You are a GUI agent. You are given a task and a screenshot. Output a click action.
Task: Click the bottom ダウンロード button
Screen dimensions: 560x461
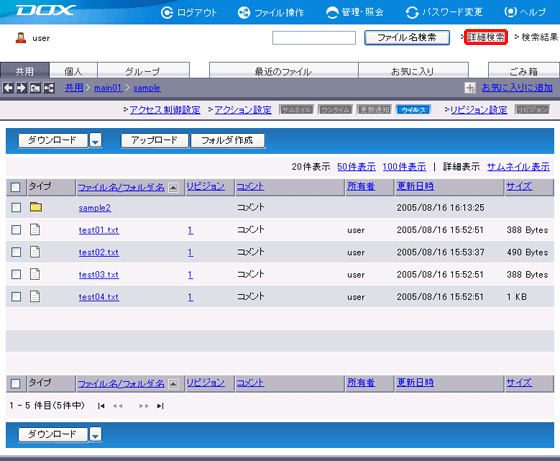point(53,435)
